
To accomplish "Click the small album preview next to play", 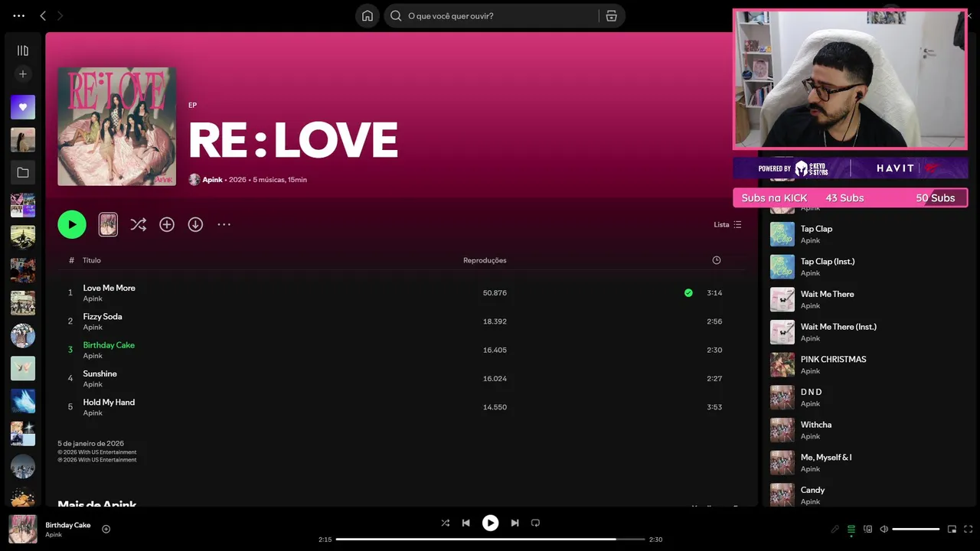I will pyautogui.click(x=108, y=224).
